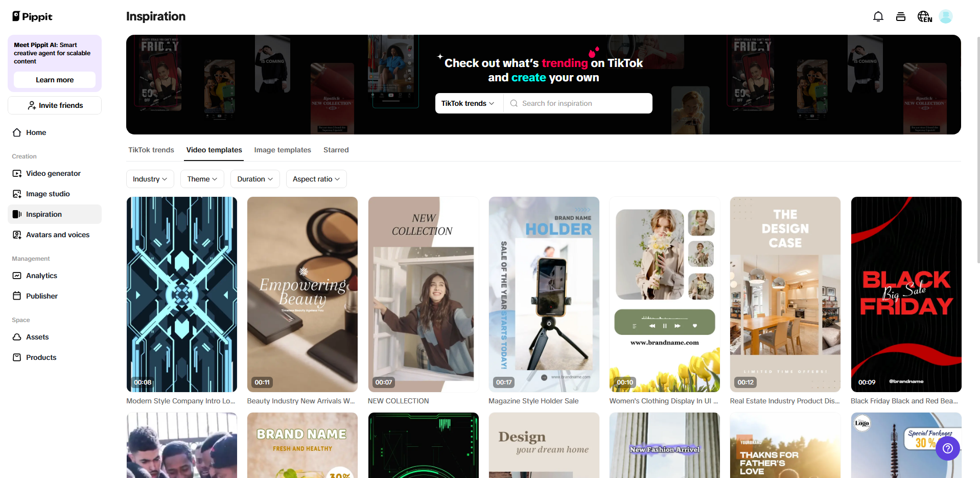The height and width of the screenshot is (478, 980).
Task: Expand the Aspect ratio filter dropdown
Action: tap(316, 179)
